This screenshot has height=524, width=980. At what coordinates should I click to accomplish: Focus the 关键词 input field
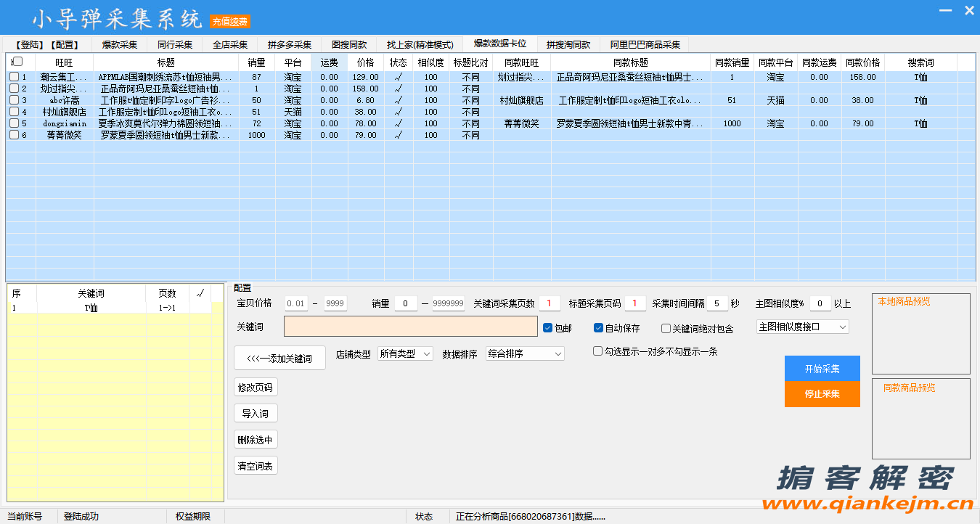411,327
